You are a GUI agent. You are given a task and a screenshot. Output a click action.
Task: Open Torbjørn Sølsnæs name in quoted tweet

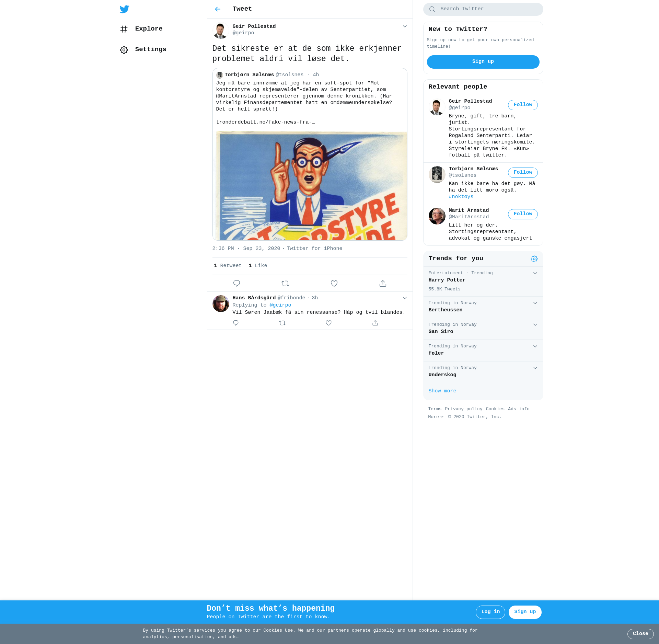249,75
